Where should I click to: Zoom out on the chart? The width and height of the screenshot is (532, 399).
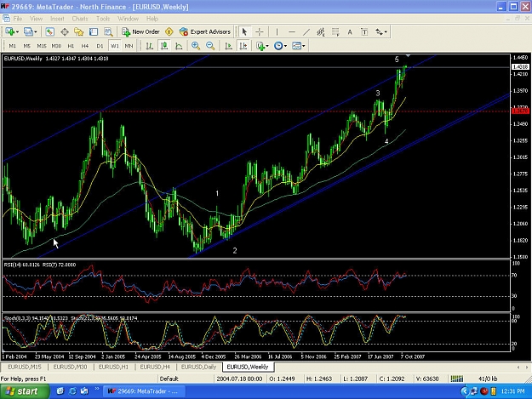210,46
